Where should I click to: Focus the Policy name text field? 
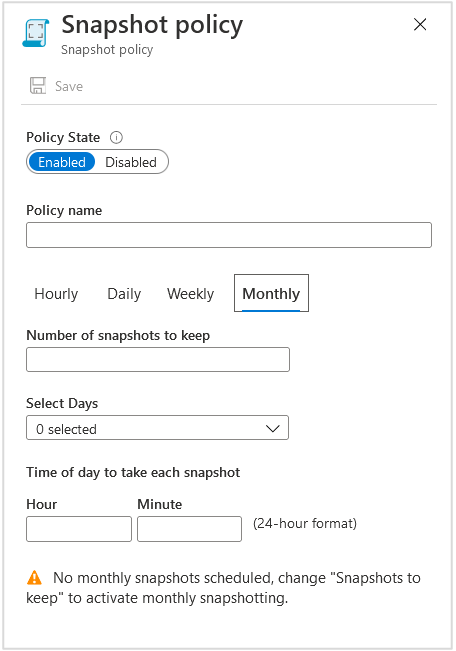(229, 235)
